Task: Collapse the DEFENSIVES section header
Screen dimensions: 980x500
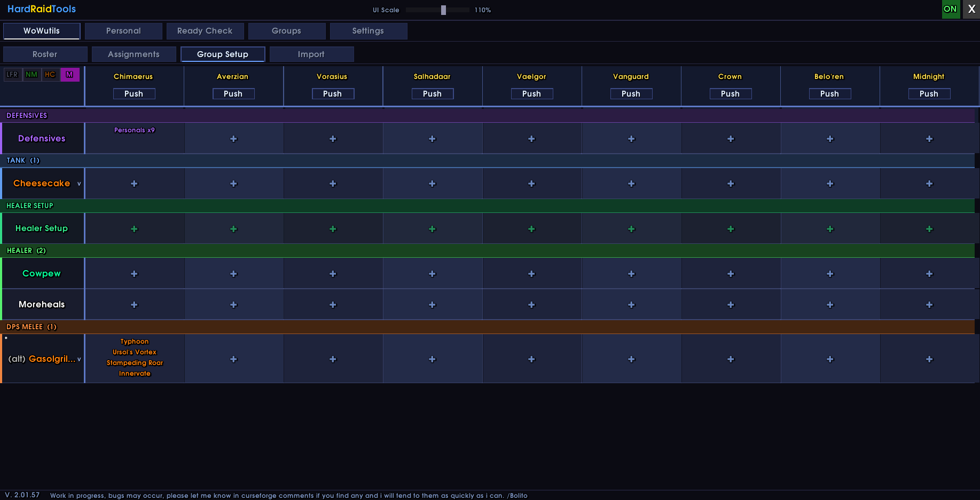Action: (488, 115)
